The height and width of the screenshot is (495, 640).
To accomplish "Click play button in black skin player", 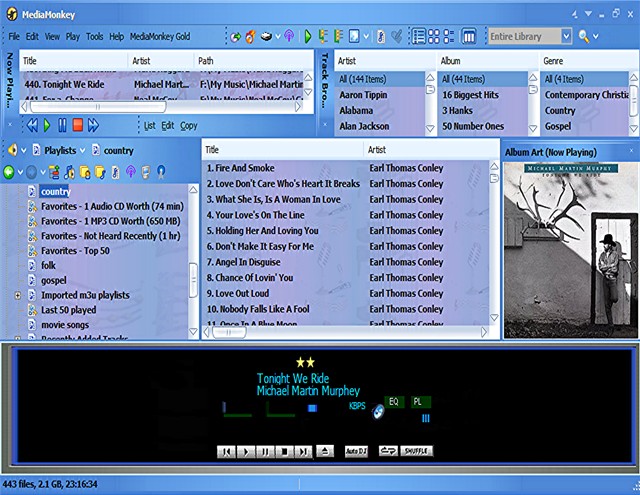I will tap(246, 451).
